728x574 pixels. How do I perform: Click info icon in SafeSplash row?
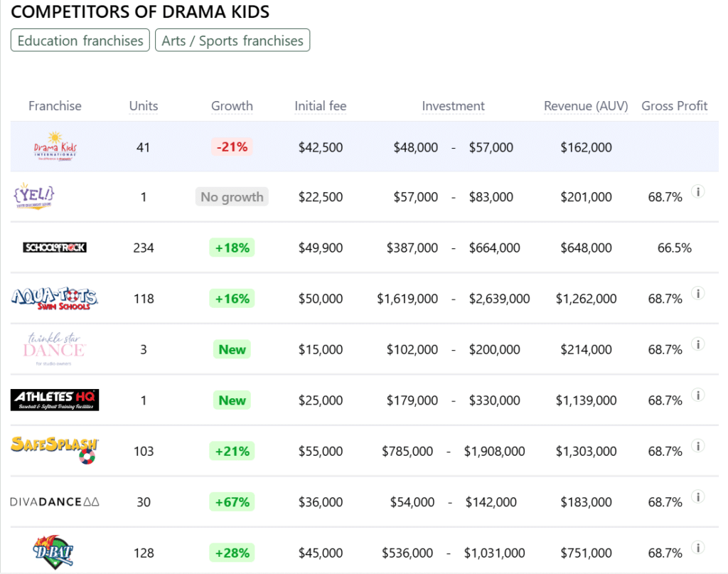pos(698,446)
